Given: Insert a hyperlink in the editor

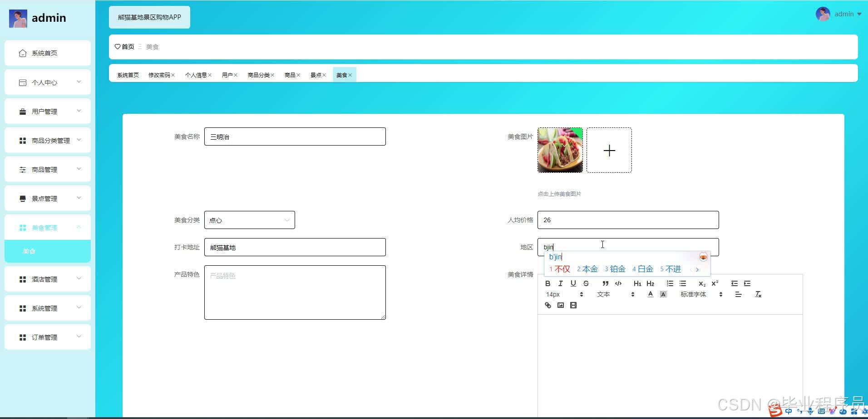Looking at the screenshot, I should click(x=547, y=305).
